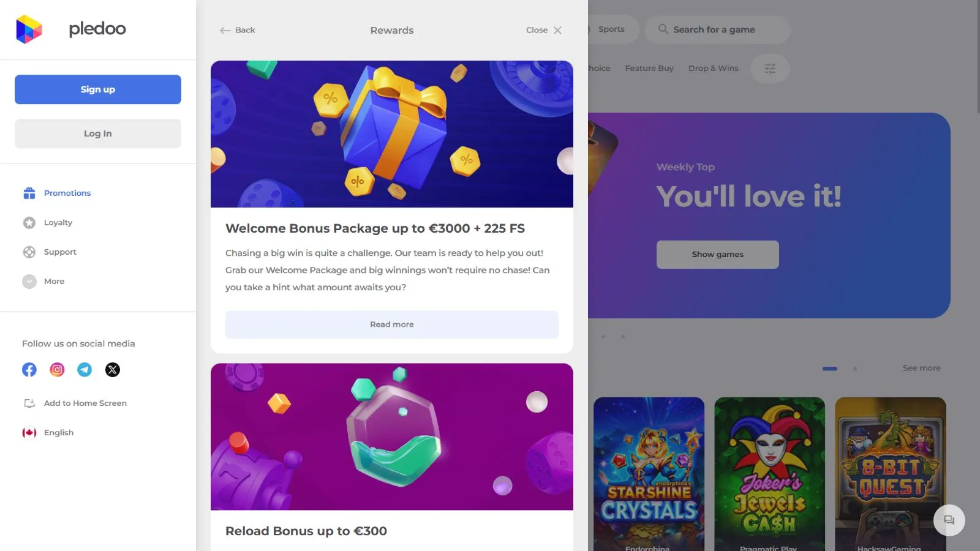Open the game filters icon button
The width and height of the screenshot is (980, 551).
(770, 69)
